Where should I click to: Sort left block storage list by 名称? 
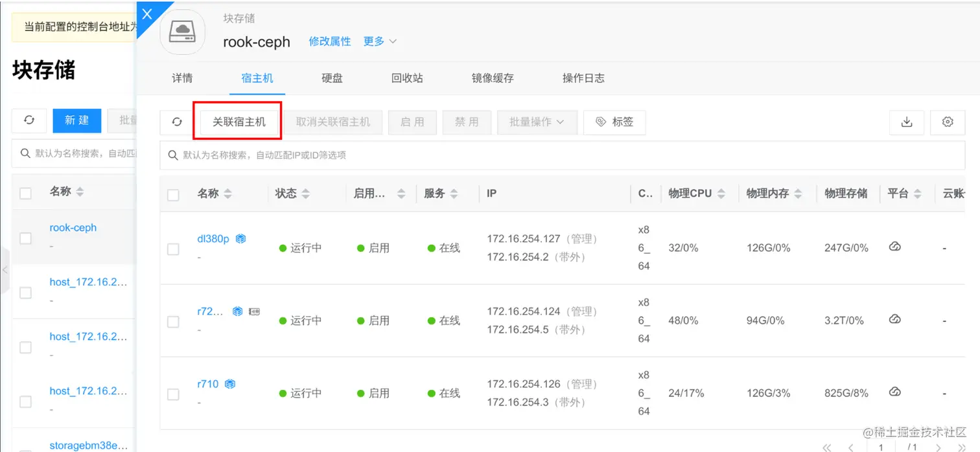point(80,192)
